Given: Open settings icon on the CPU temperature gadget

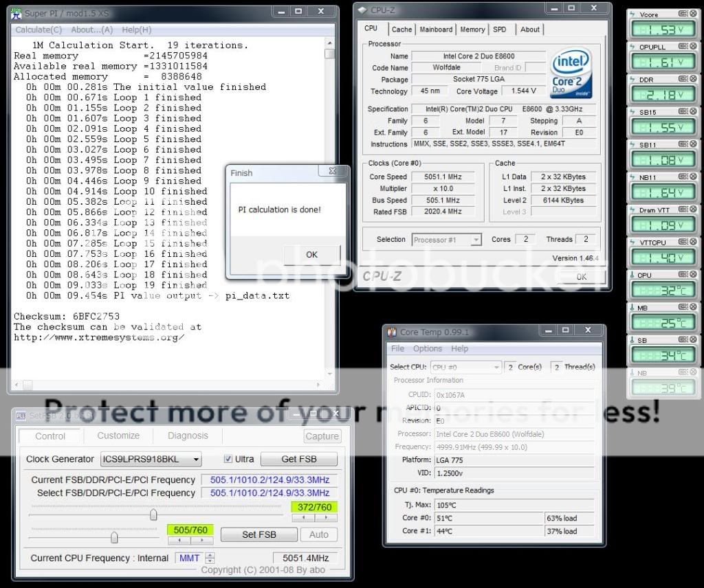Looking at the screenshot, I should point(683,274).
